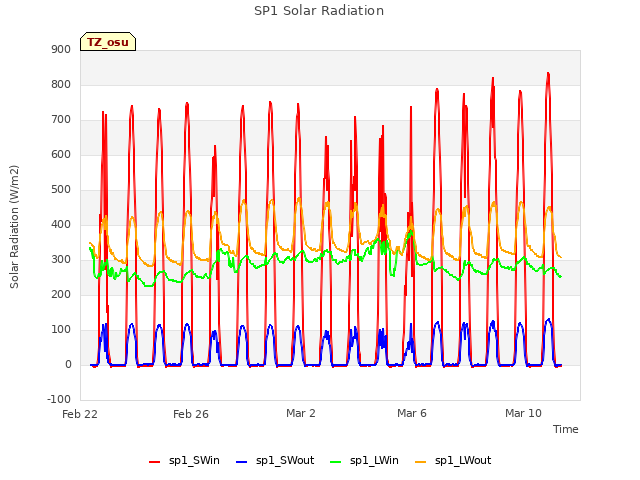Screen dimensions: 640x480
Task: Click the Mar 10 x-axis tick label
Action: [x=523, y=413]
